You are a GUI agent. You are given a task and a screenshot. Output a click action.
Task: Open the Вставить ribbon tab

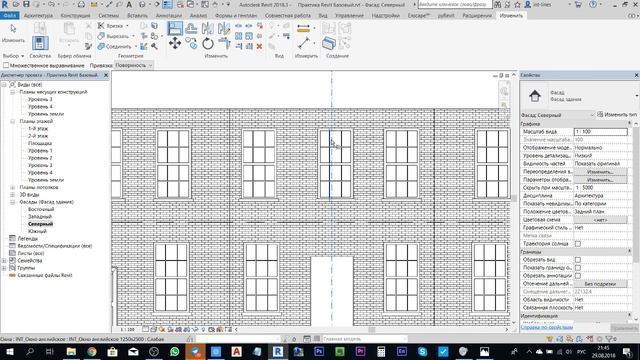[137, 16]
